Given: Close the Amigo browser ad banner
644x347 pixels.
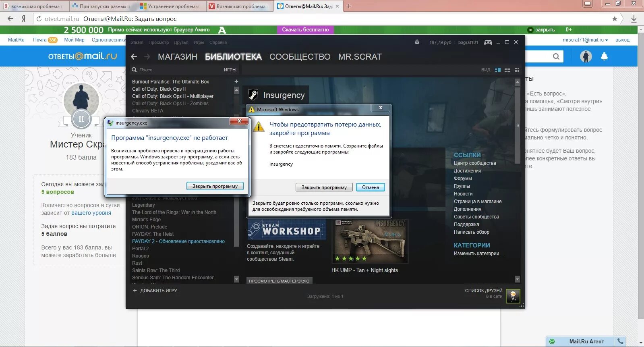Looking at the screenshot, I should point(541,30).
